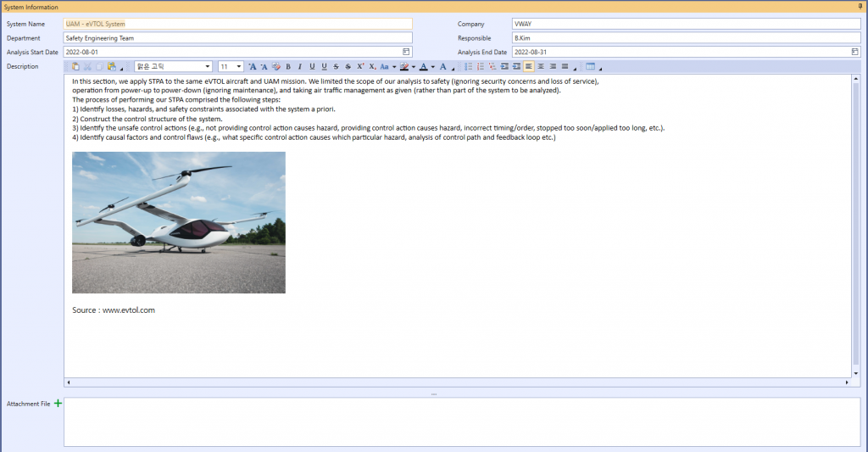The width and height of the screenshot is (868, 452).
Task: Increase font size with grow font icon
Action: tap(252, 66)
